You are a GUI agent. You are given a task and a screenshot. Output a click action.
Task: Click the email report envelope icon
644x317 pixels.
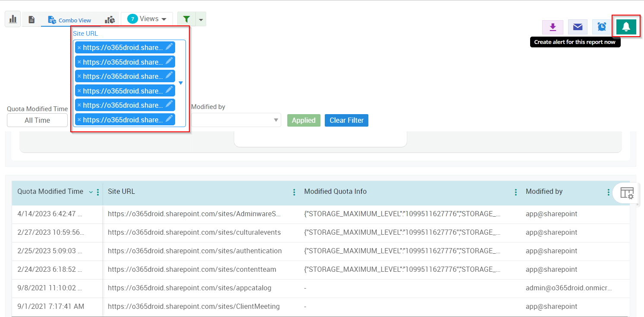[578, 27]
